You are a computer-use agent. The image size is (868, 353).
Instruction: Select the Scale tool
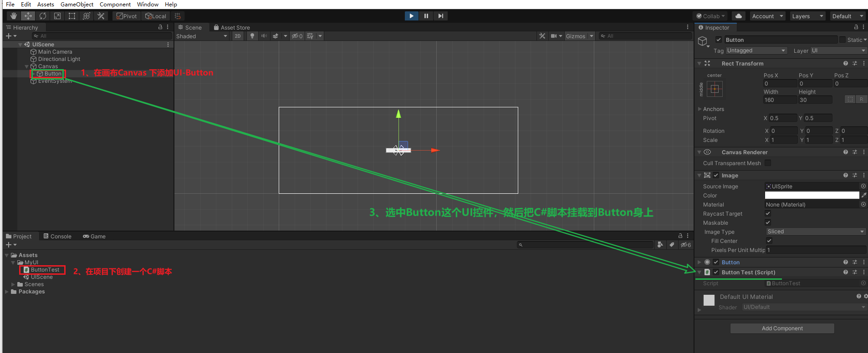tap(57, 16)
